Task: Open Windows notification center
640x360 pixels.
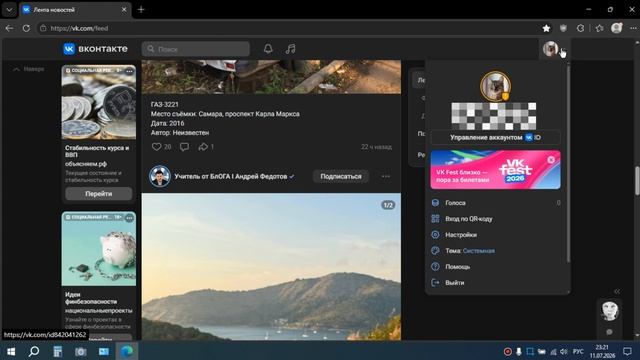Action: pyautogui.click(x=627, y=351)
